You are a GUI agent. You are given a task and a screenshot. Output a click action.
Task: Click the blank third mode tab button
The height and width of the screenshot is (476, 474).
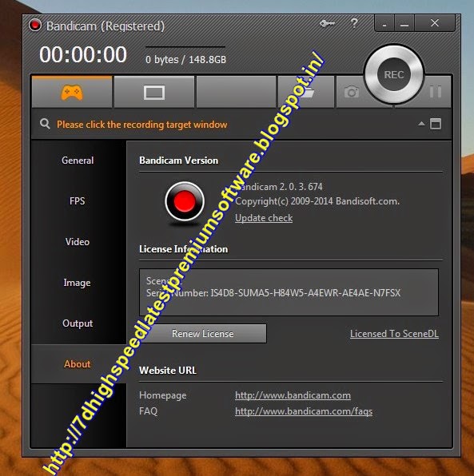click(236, 93)
